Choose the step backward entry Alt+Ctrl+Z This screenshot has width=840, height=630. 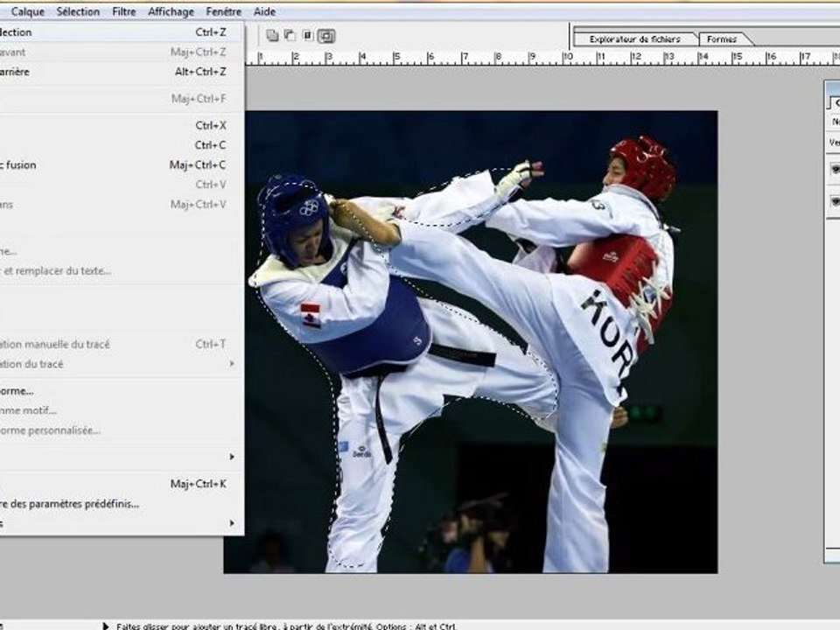121,72
